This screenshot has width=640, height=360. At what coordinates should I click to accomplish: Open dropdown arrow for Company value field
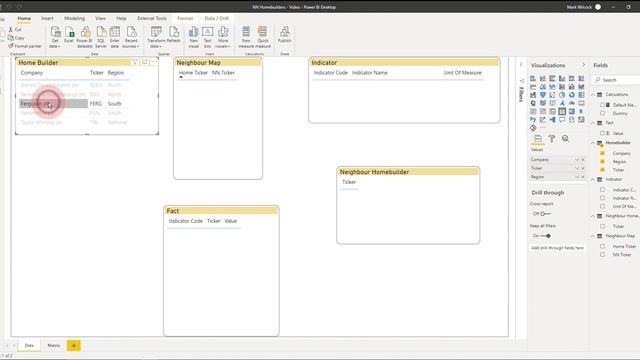[577, 160]
